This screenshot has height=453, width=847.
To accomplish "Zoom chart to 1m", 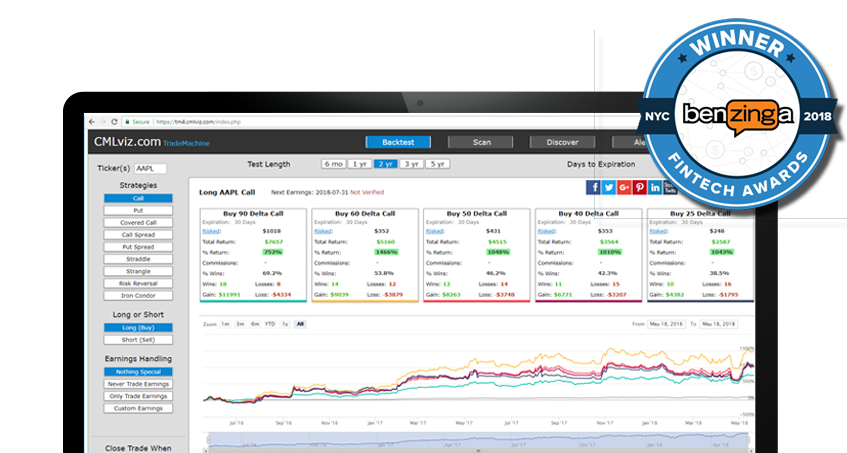I will click(x=225, y=324).
